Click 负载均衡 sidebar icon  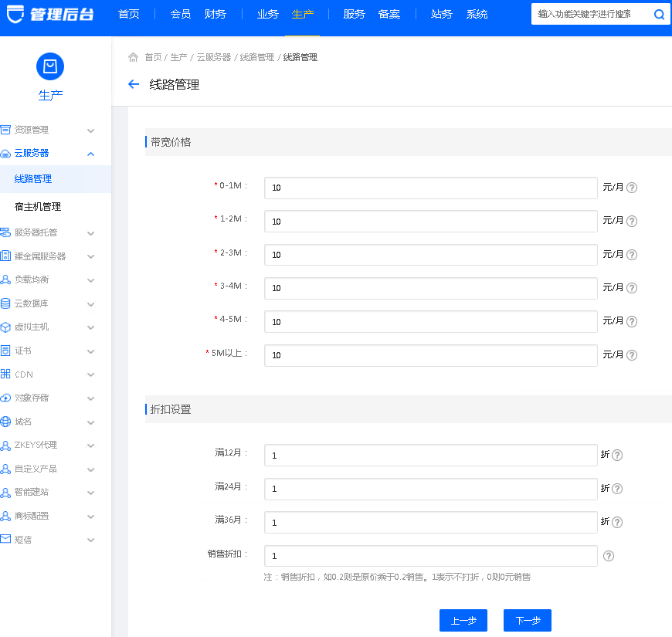pos(5,280)
